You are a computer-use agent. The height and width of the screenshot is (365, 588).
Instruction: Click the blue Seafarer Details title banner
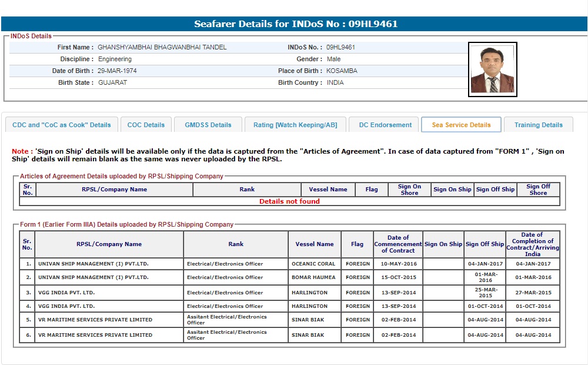pyautogui.click(x=294, y=24)
